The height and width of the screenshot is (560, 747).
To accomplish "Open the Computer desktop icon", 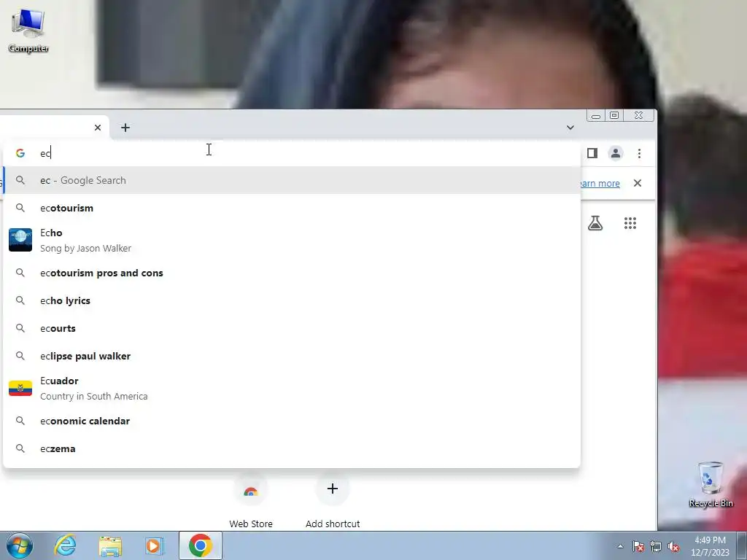I will 28,31.
